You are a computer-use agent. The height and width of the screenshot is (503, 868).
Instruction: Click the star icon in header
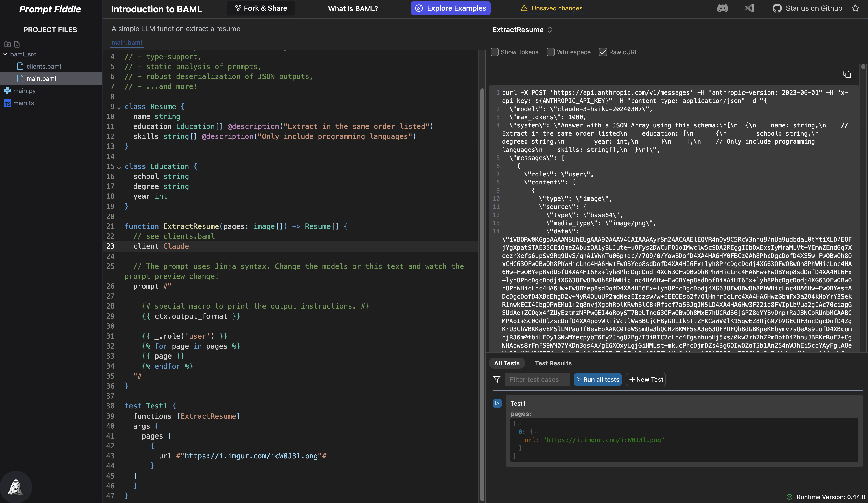855,8
